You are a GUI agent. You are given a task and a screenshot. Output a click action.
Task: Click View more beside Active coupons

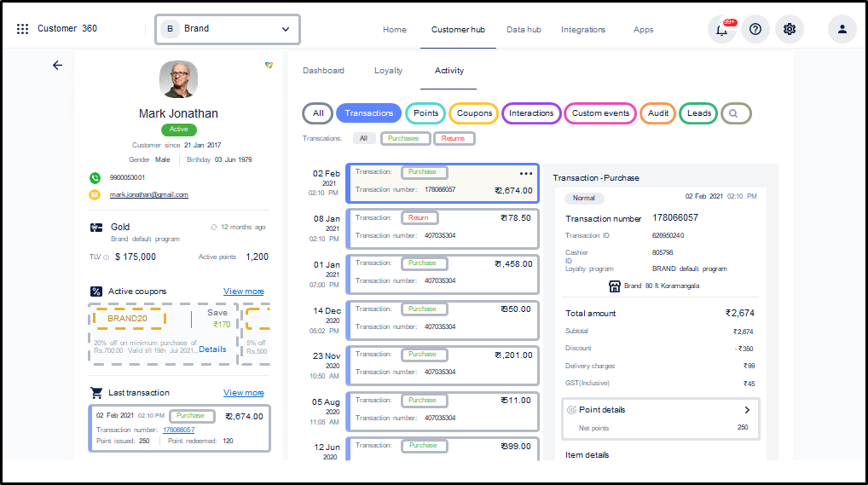pyautogui.click(x=244, y=292)
